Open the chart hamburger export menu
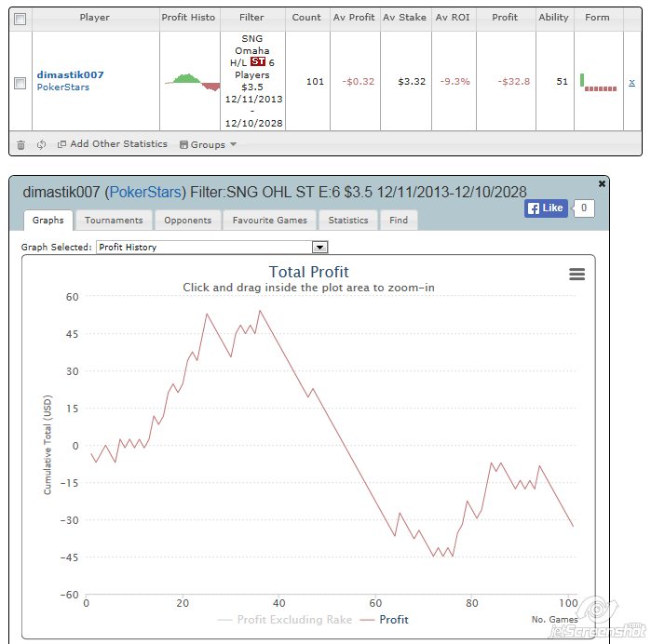 tap(576, 274)
